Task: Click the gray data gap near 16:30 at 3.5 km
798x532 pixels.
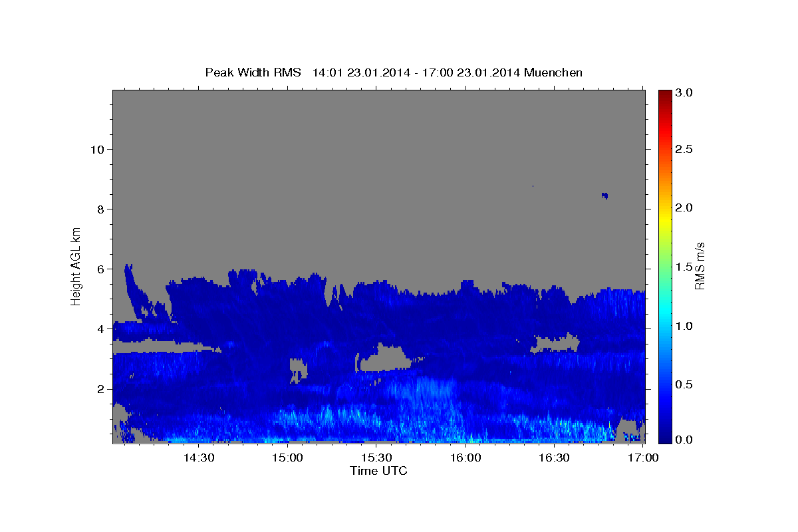Action: click(x=556, y=343)
